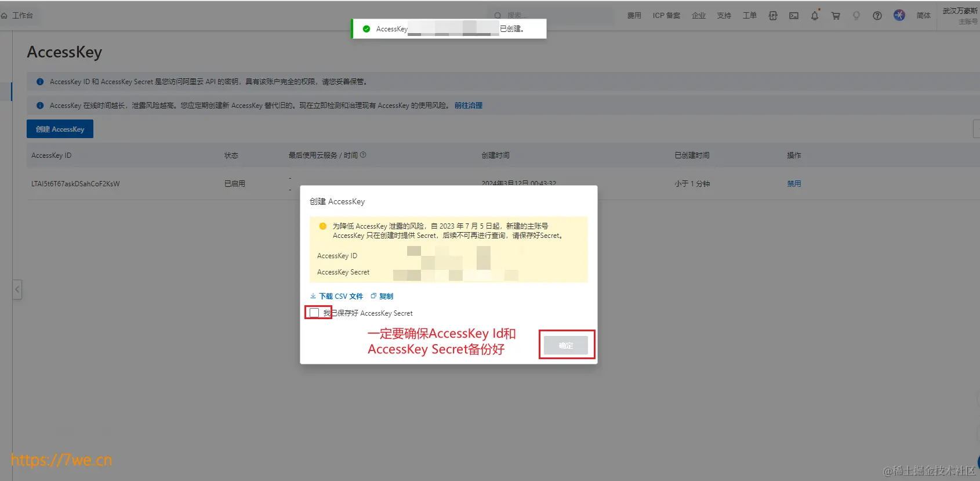Click the 操作 column header
The width and height of the screenshot is (980, 481).
tap(794, 155)
